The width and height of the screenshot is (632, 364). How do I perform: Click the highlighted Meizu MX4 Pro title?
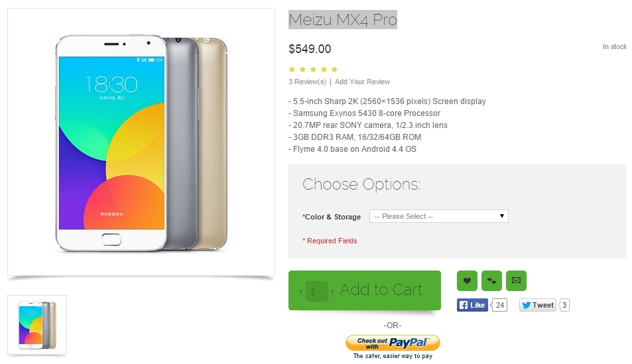point(343,20)
